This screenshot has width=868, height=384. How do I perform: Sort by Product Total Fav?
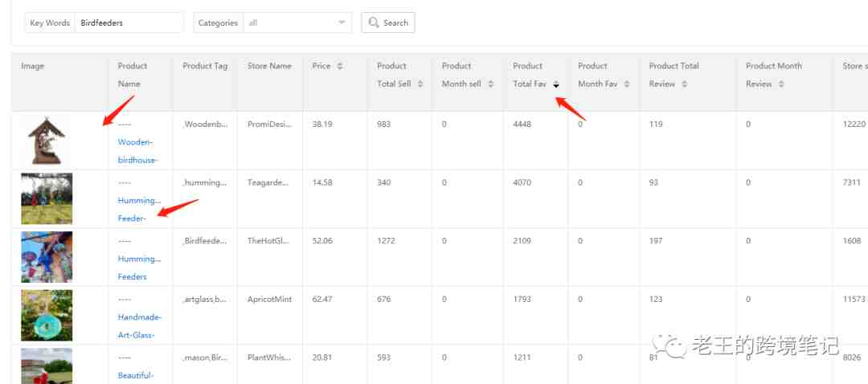point(556,84)
